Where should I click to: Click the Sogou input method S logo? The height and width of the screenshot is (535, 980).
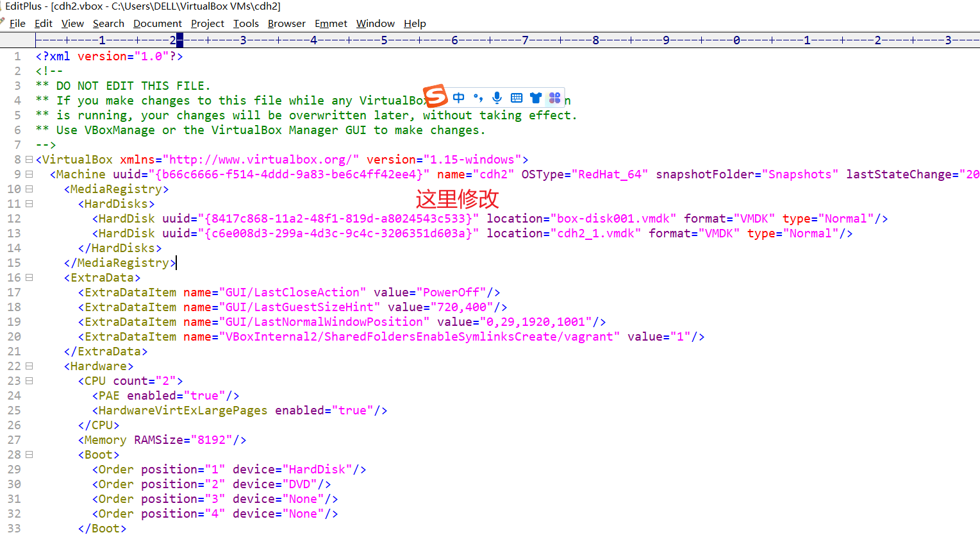click(435, 96)
